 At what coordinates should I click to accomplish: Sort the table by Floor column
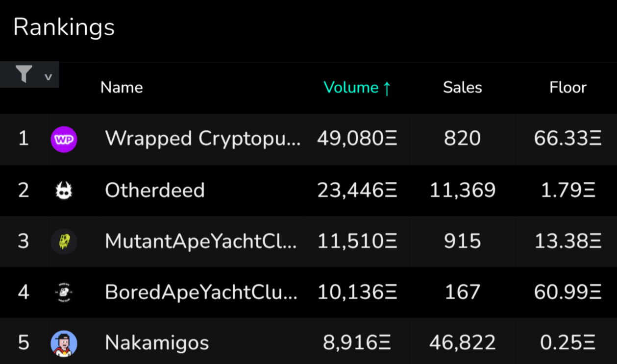(568, 88)
